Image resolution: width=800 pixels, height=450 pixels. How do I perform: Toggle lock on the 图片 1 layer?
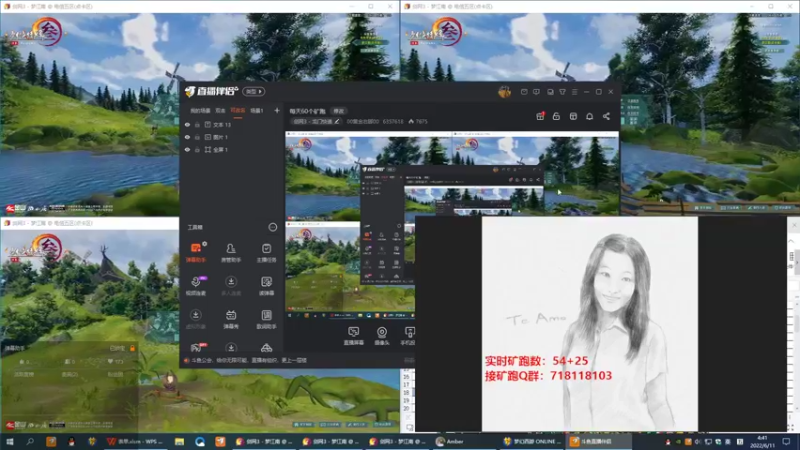coord(197,137)
